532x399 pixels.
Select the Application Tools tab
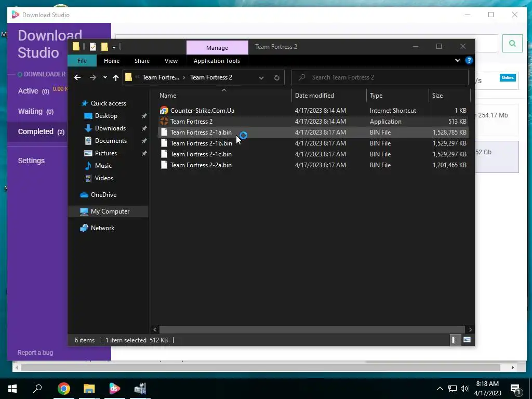click(217, 61)
